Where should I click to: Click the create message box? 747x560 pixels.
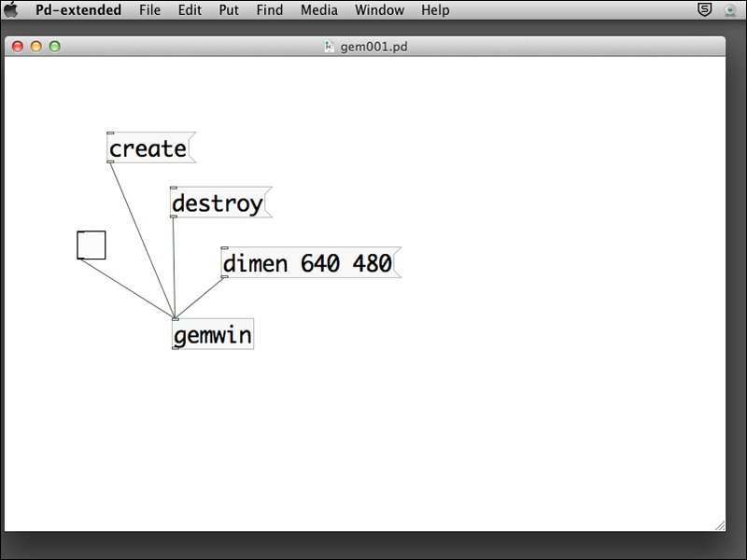(149, 148)
